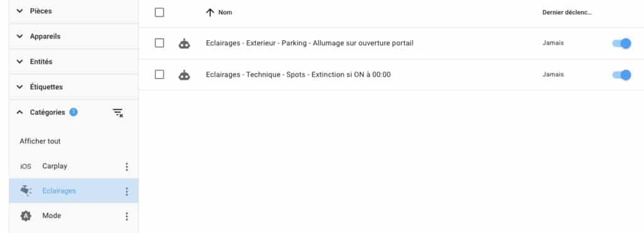The width and height of the screenshot is (644, 233).
Task: Open the three-dot menu for Mode category
Action: tap(126, 216)
